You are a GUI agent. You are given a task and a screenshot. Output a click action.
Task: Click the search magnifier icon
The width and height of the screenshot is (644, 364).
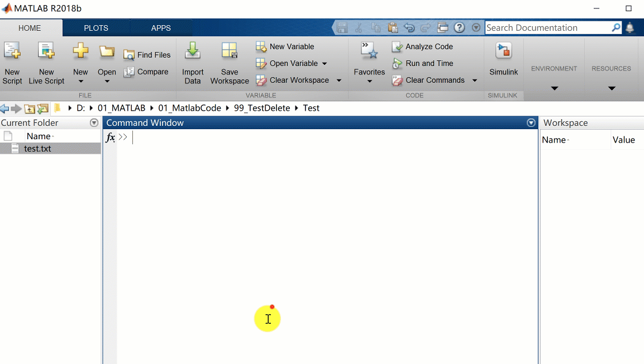[616, 27]
